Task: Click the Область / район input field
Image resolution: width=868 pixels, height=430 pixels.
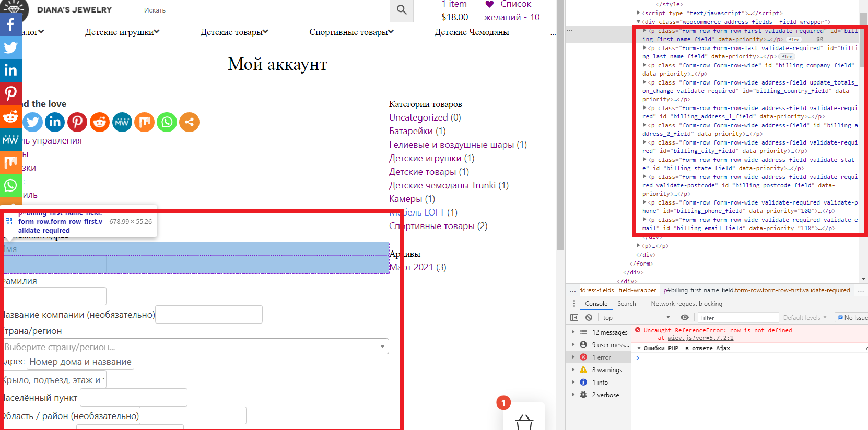Action: point(193,416)
